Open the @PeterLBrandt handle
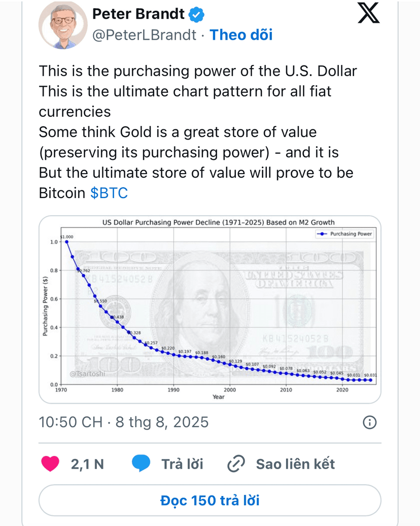This screenshot has width=420, height=526. pos(144,35)
